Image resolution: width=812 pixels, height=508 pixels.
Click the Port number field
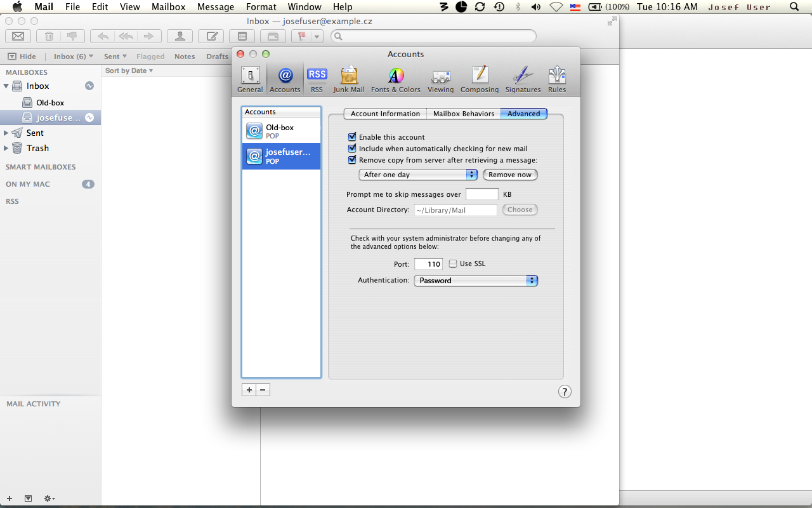coord(428,264)
